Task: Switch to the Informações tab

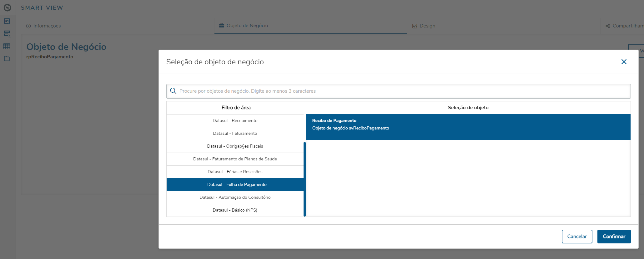Action: [x=47, y=26]
